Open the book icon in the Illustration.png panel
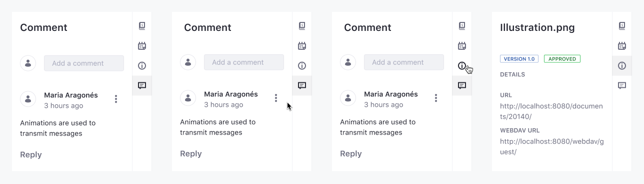Viewport: 644px width, 184px height. [x=622, y=26]
